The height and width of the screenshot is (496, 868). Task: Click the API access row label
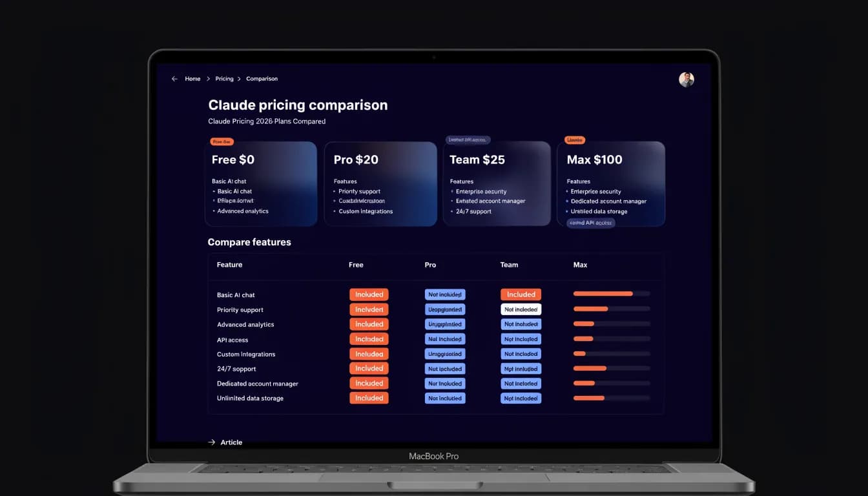click(232, 340)
